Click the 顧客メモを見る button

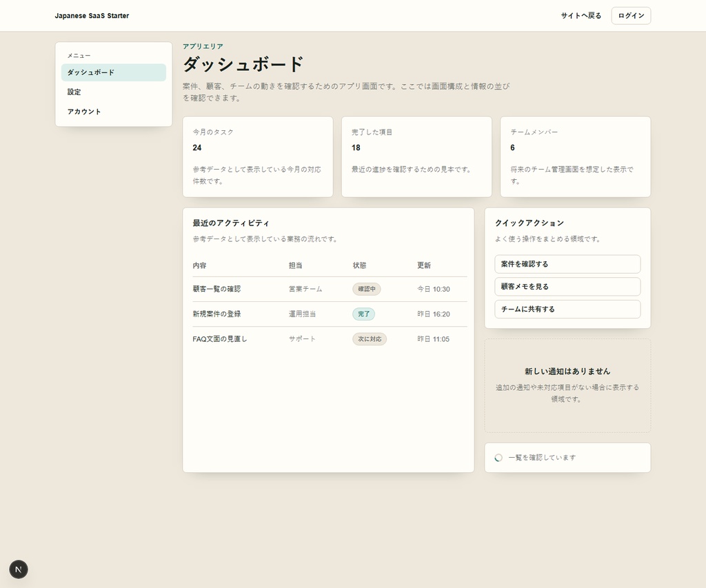[x=567, y=286]
